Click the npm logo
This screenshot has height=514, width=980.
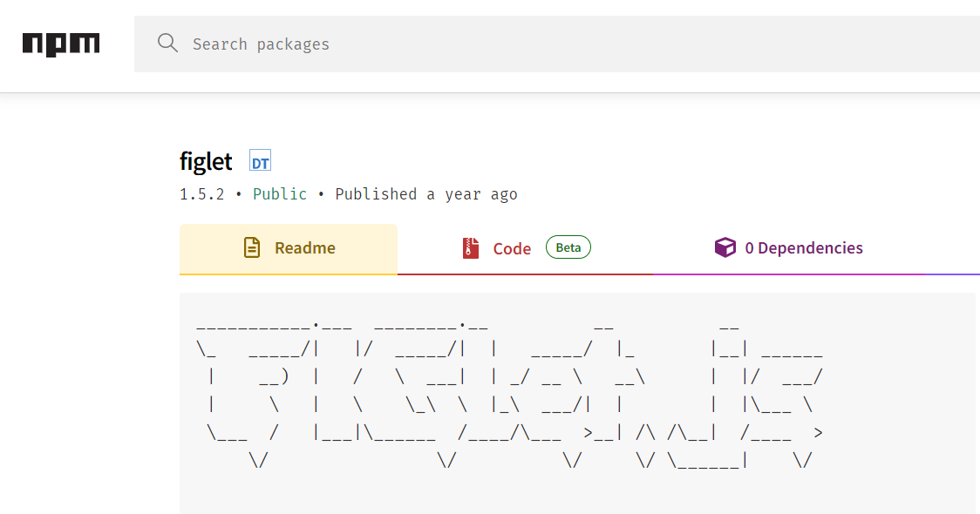pyautogui.click(x=61, y=44)
